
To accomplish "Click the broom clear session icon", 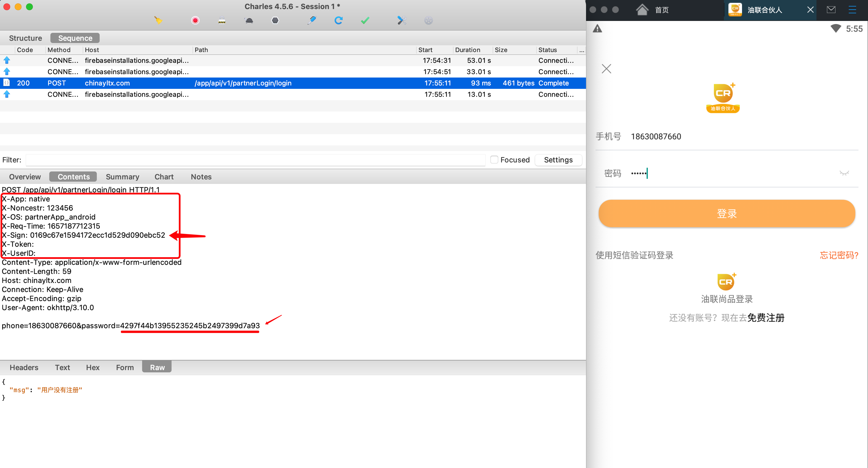I will tap(158, 21).
